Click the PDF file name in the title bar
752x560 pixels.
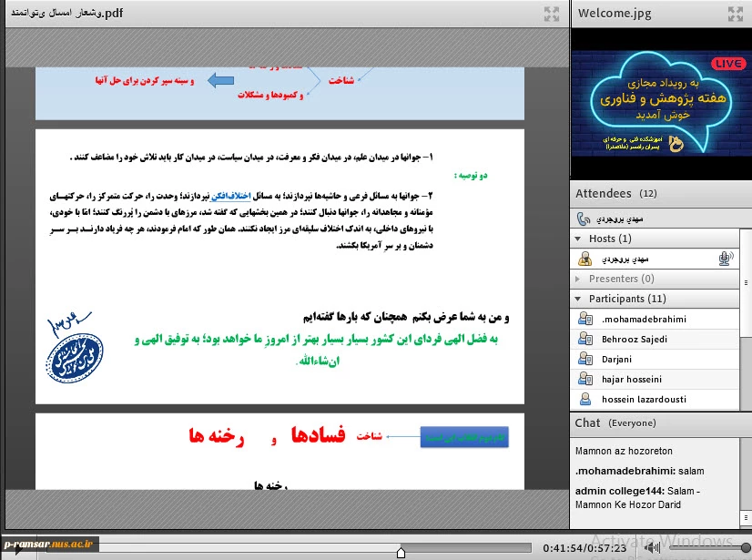click(67, 13)
